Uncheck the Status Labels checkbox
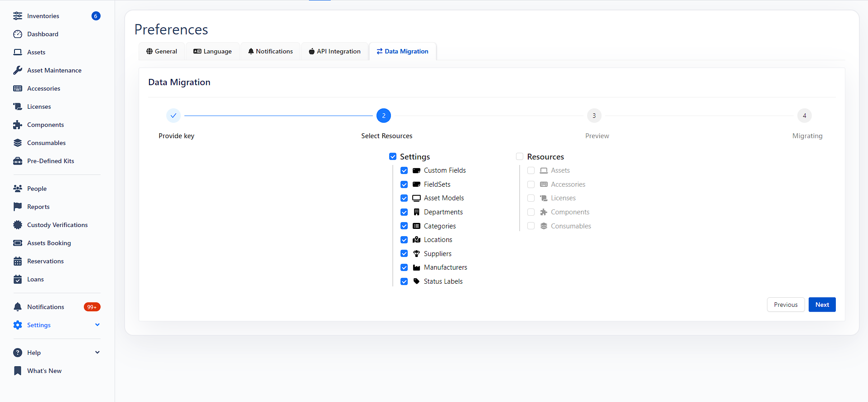868x402 pixels. point(404,281)
